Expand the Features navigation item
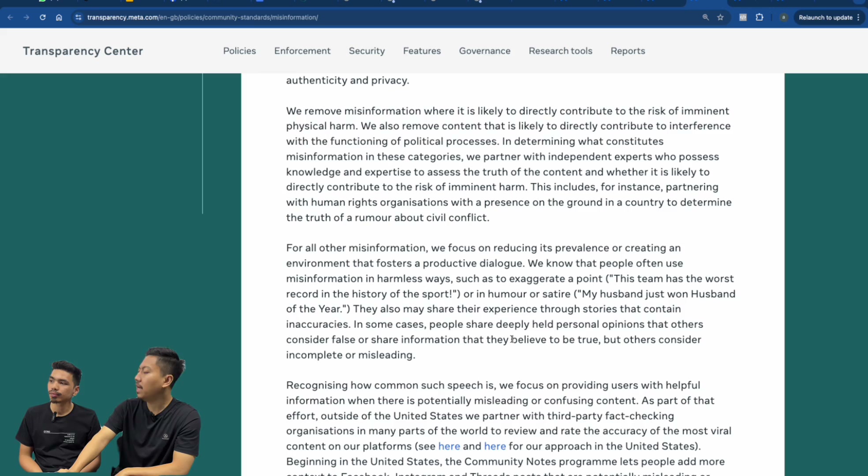Screen dimensions: 868x476 [422, 51]
